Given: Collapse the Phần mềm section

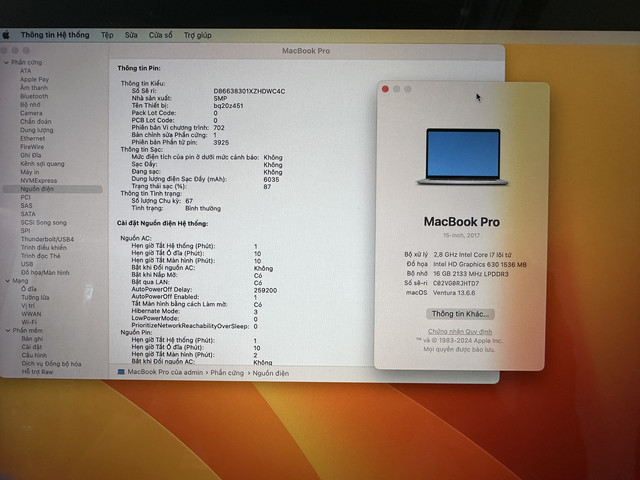Looking at the screenshot, I should [x=8, y=330].
